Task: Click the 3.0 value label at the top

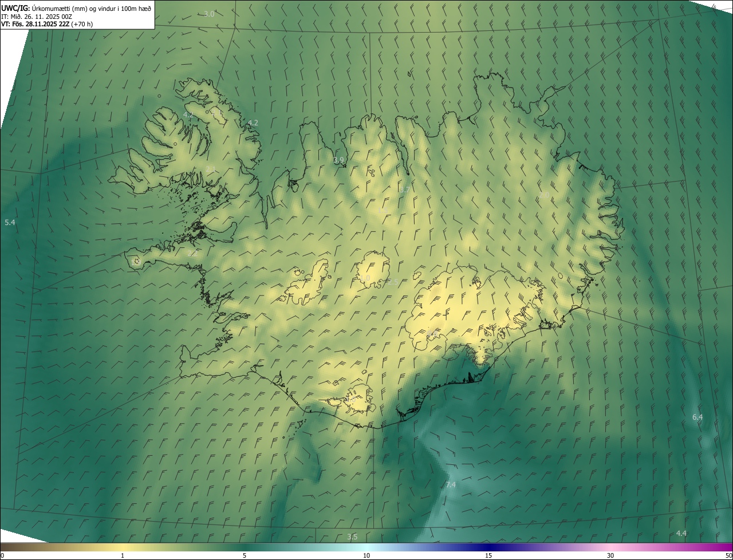Action: [209, 14]
